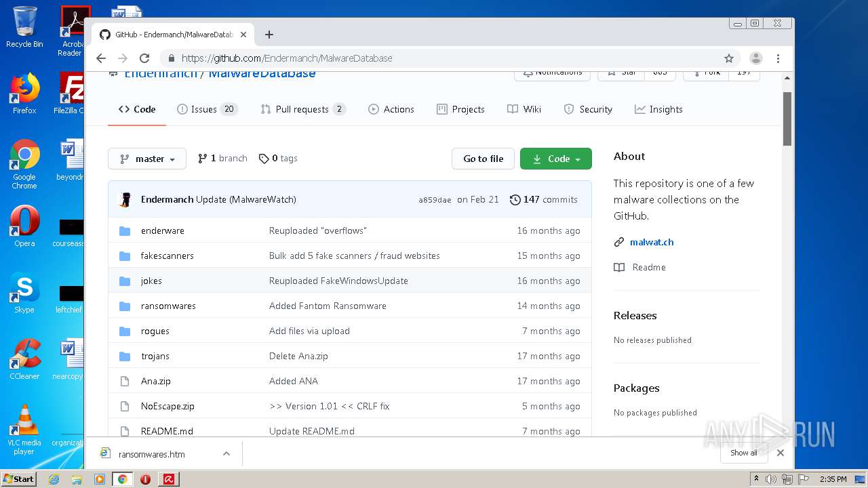
Task: Click the enderware folder icon
Action: pos(125,230)
